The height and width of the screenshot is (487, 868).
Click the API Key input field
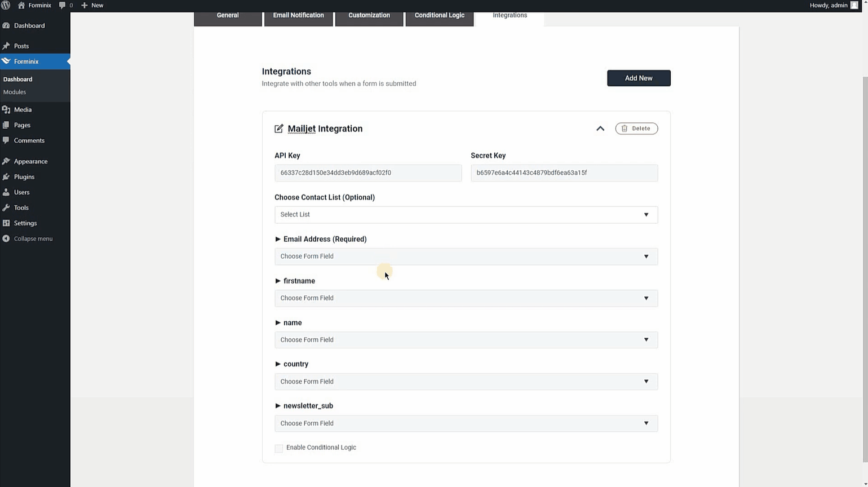click(x=368, y=173)
